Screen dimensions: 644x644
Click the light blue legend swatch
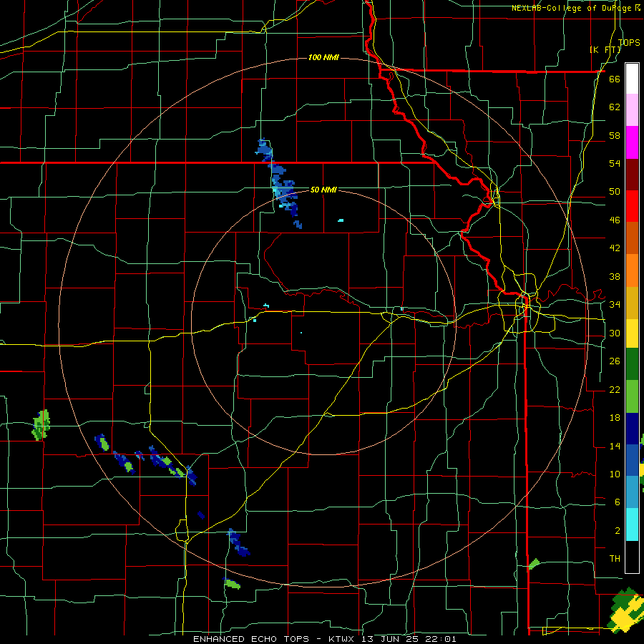632,492
